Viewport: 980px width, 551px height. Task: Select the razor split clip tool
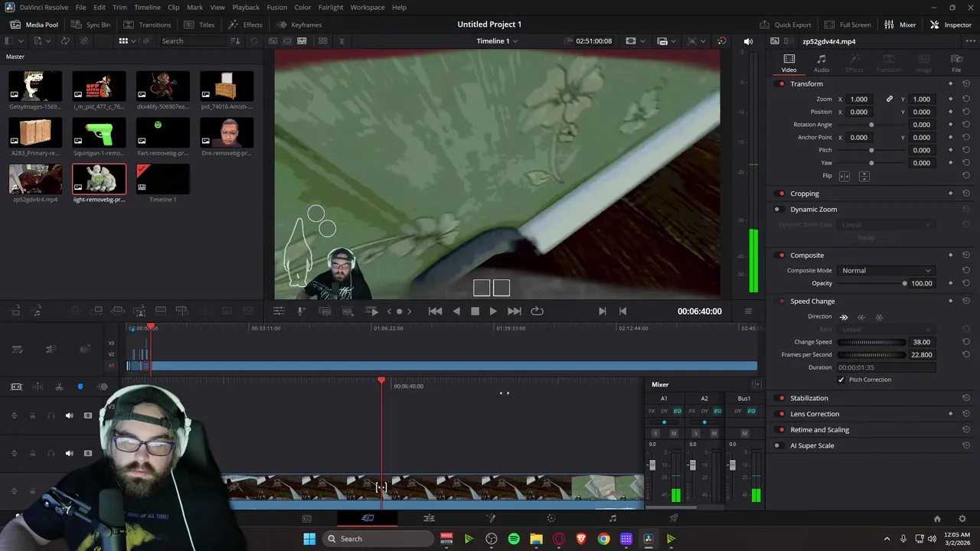(59, 386)
